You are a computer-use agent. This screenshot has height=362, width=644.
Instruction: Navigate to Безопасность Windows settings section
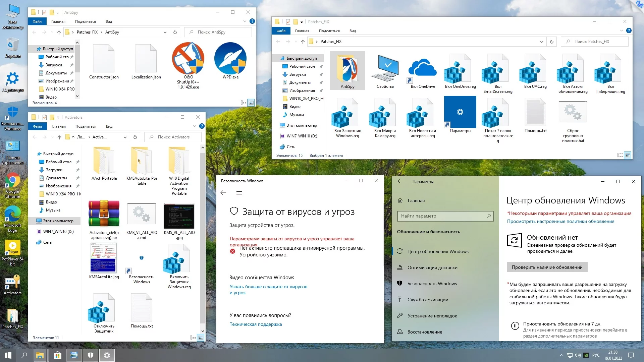(x=433, y=283)
